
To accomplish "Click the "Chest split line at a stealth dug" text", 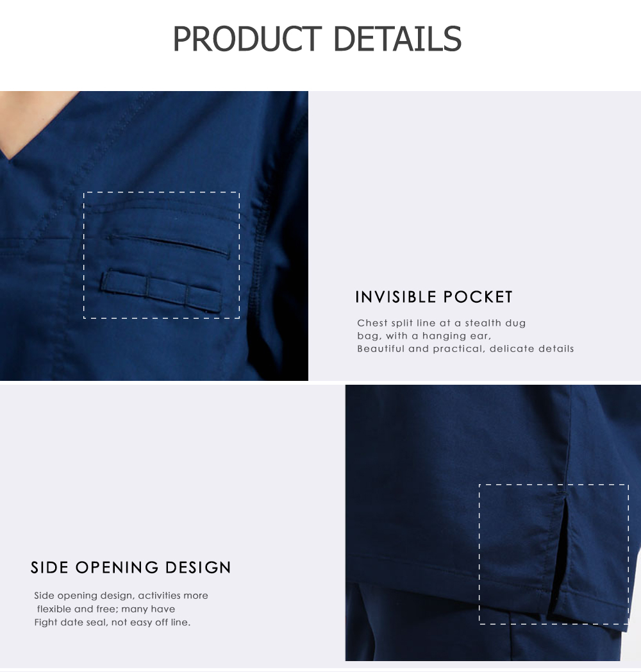I will click(x=442, y=323).
